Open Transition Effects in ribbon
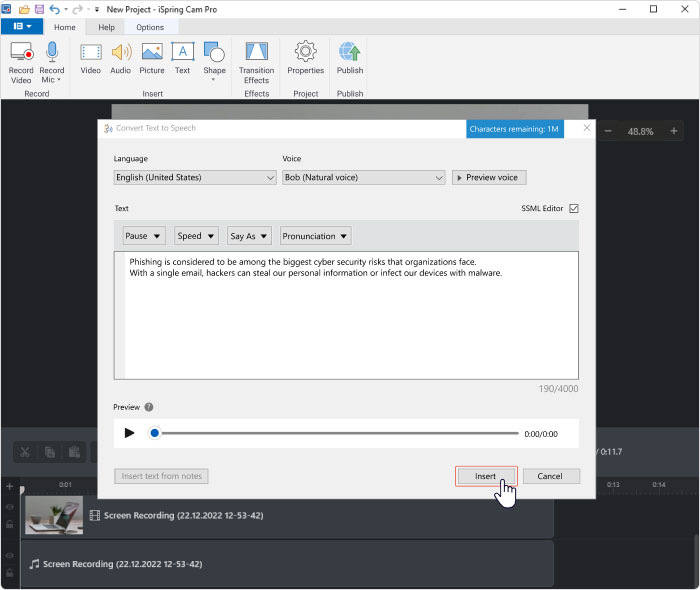Image resolution: width=700 pixels, height=590 pixels. click(256, 53)
